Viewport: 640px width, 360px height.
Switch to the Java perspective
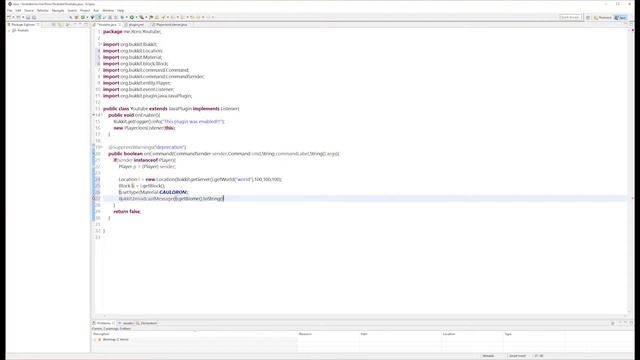[621, 18]
